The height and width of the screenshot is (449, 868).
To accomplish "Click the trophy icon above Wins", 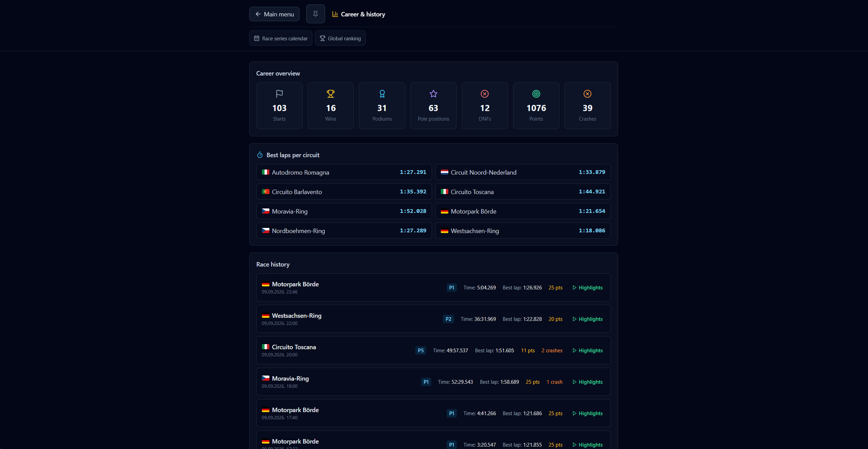I will click(330, 94).
